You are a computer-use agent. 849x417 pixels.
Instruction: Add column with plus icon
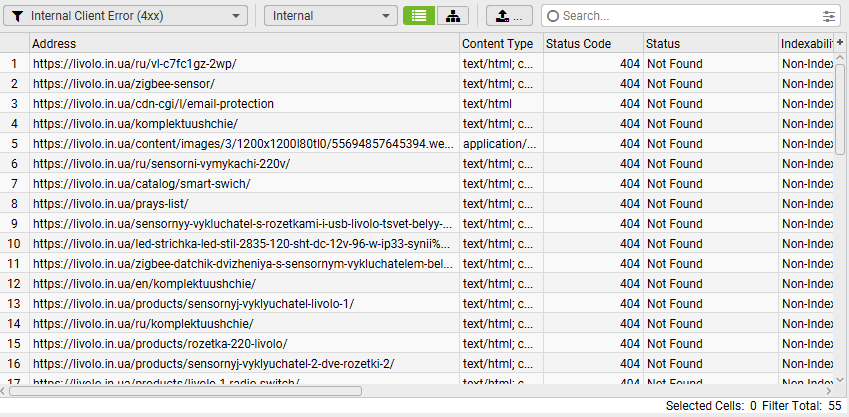pos(840,43)
